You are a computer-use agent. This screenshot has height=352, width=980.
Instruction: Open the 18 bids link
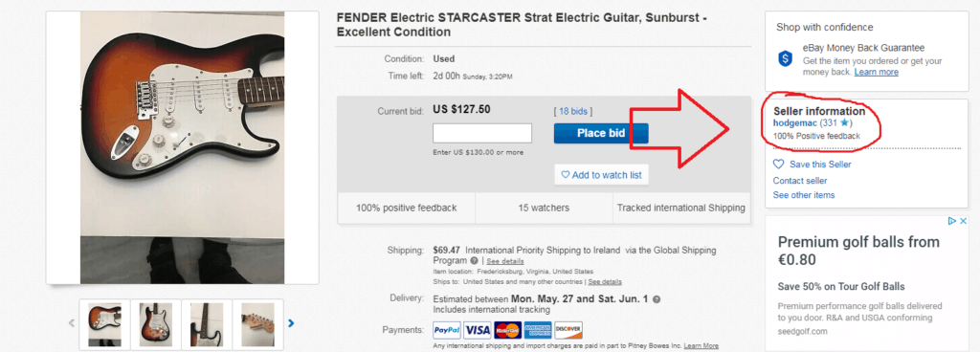pos(572,111)
